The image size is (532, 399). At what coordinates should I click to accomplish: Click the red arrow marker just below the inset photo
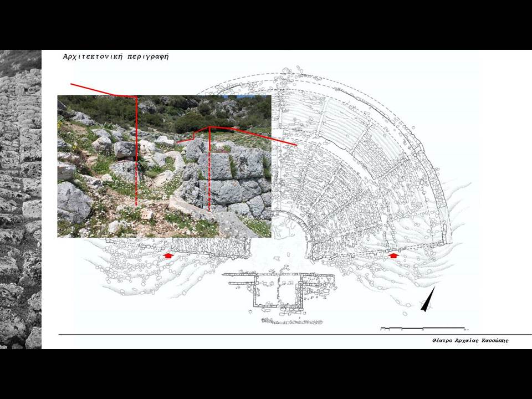point(168,255)
